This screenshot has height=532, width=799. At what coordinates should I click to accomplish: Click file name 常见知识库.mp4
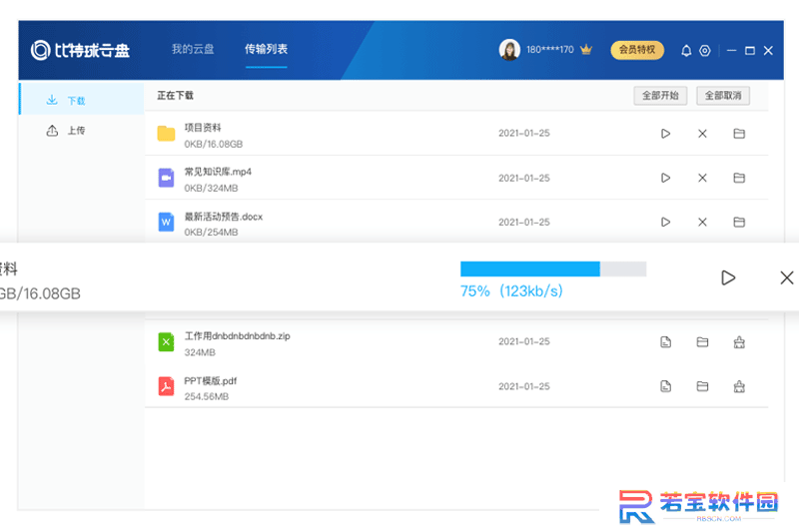click(x=218, y=172)
